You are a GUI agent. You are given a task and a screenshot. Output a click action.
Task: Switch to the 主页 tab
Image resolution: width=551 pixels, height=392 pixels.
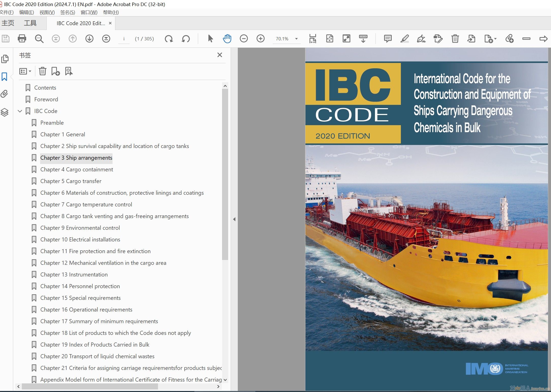tap(8, 23)
